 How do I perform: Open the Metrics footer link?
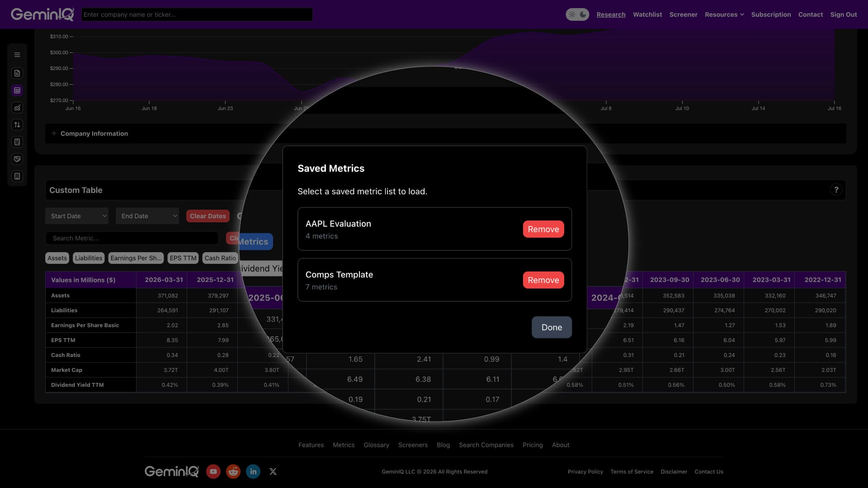(344, 445)
